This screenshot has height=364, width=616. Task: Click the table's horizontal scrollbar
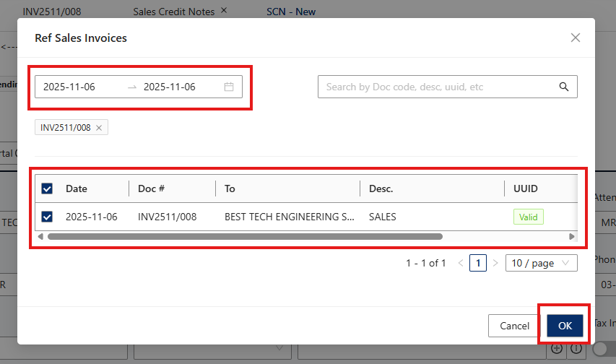(x=245, y=236)
